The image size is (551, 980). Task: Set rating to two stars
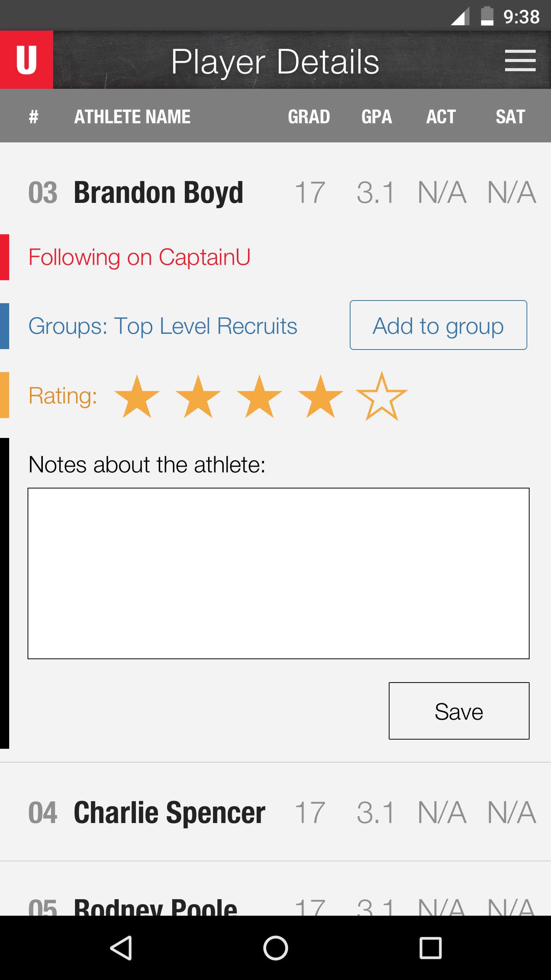click(198, 397)
